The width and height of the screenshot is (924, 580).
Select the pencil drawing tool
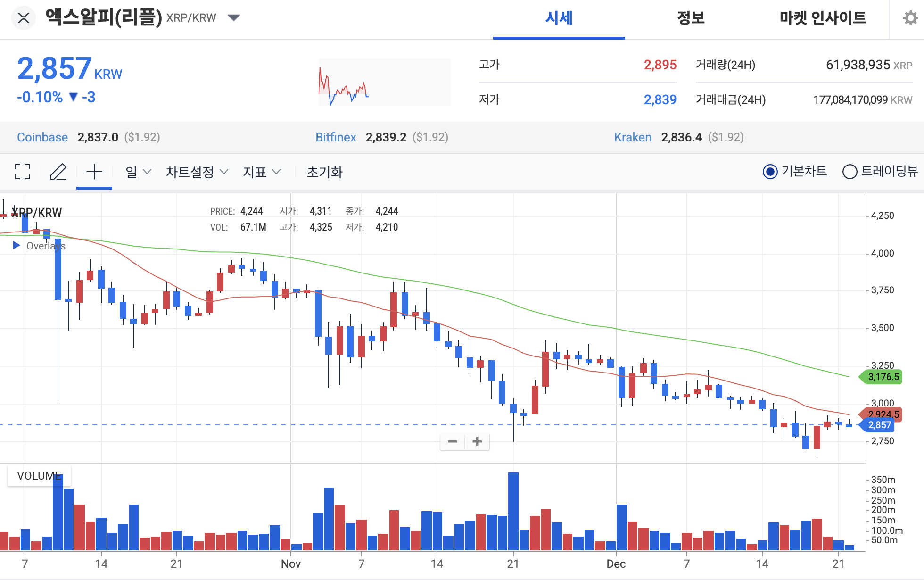coord(58,172)
